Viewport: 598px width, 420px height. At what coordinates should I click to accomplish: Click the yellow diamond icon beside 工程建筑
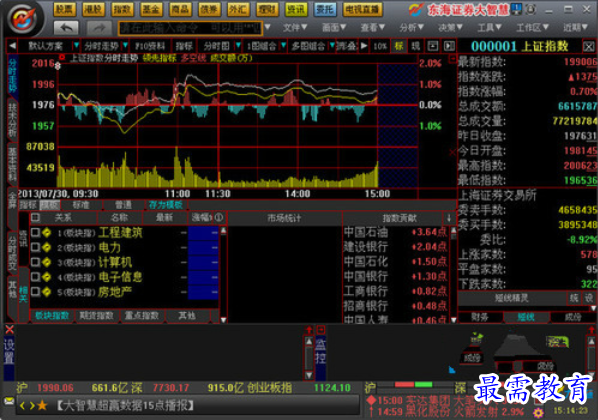click(47, 232)
